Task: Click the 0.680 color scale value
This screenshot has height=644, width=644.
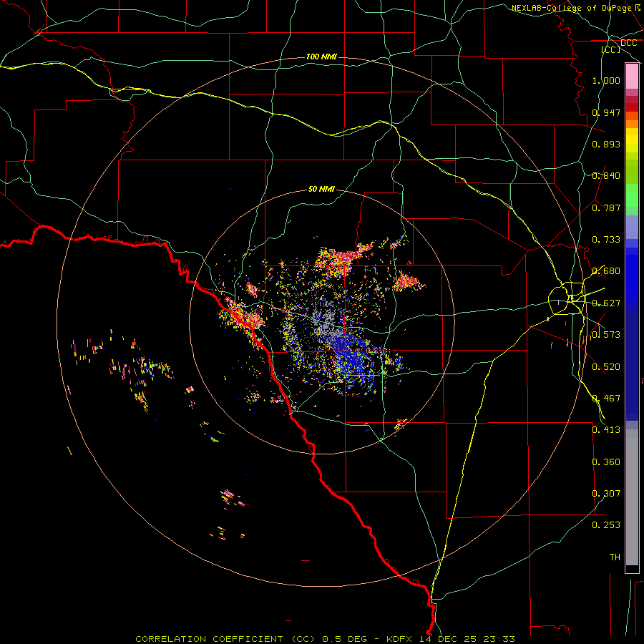Action: pos(606,271)
